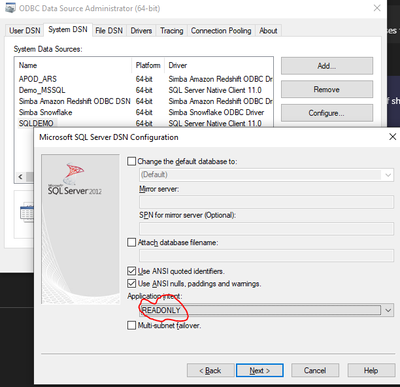Click the Add... button
The image size is (400, 387).
coord(327,66)
